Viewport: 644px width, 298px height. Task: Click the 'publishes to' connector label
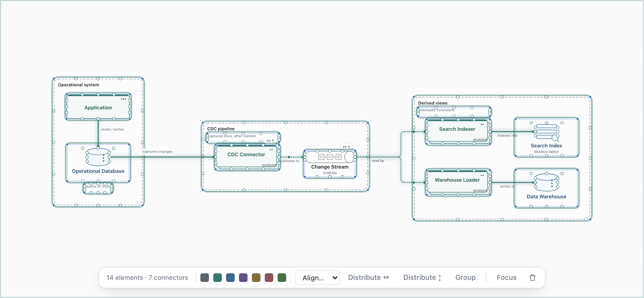pos(289,161)
